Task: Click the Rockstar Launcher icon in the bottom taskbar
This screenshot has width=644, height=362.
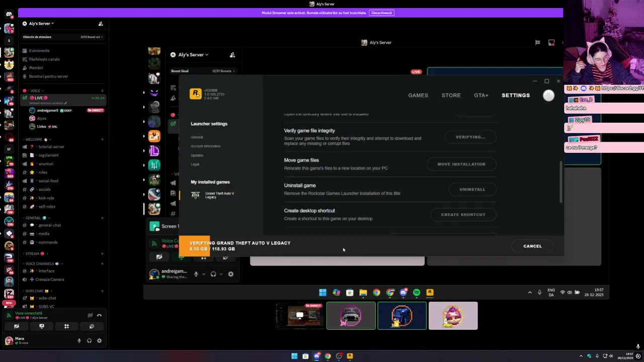Action: pyautogui.click(x=350, y=356)
